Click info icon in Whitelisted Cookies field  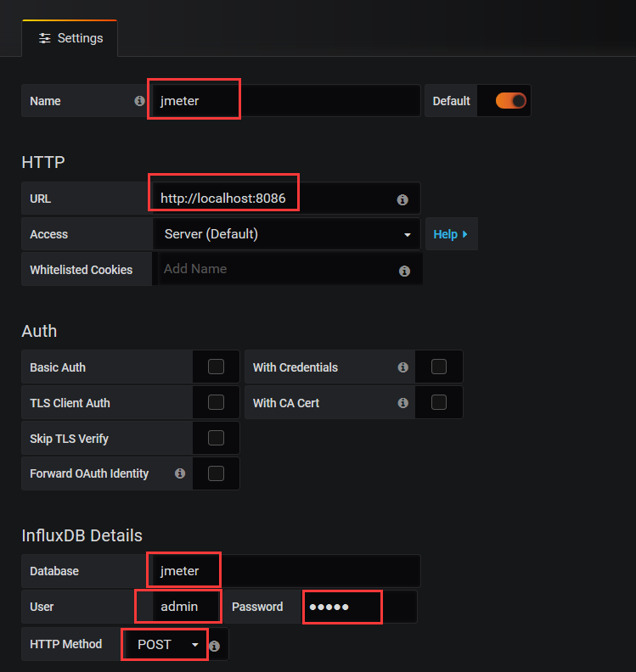[x=404, y=271]
